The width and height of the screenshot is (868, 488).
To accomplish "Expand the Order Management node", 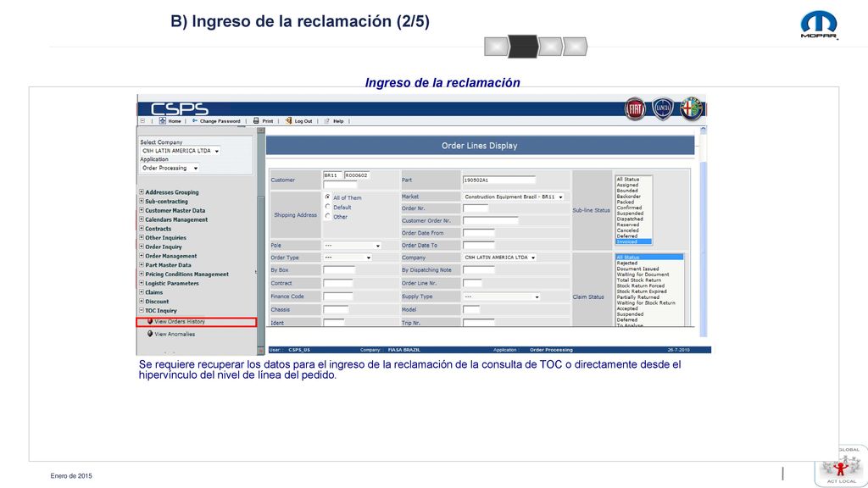I will (142, 256).
